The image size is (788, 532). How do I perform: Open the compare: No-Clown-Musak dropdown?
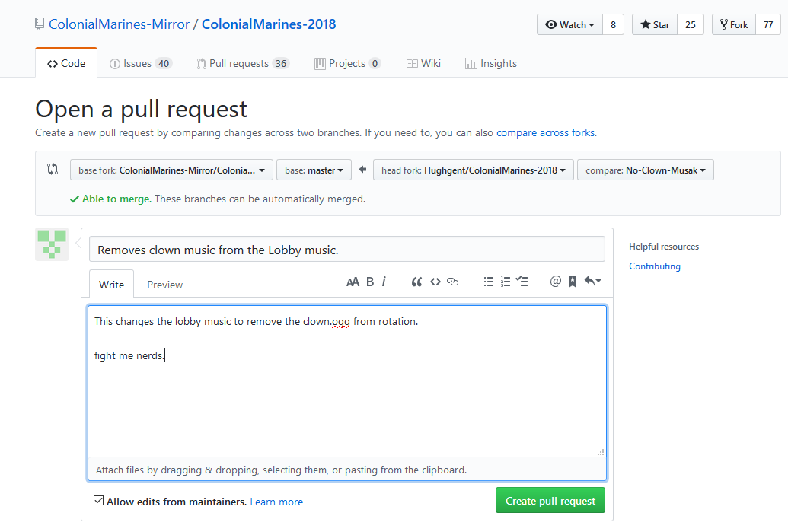coord(646,170)
